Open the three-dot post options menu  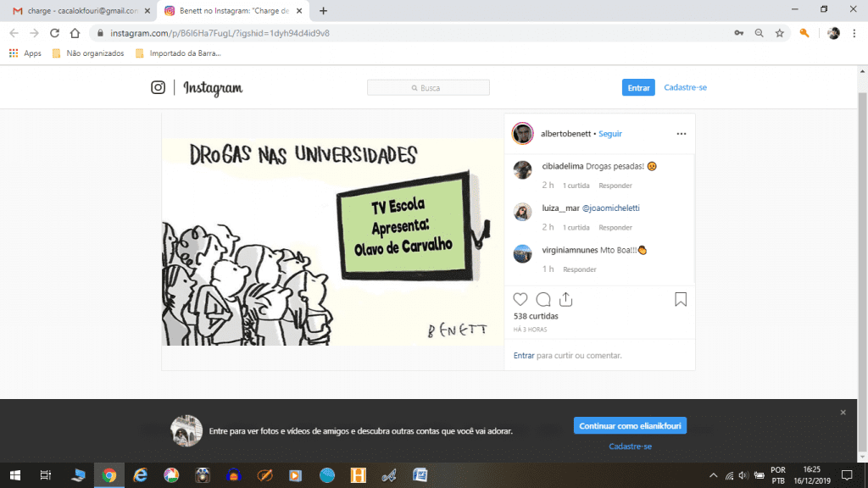tap(681, 134)
